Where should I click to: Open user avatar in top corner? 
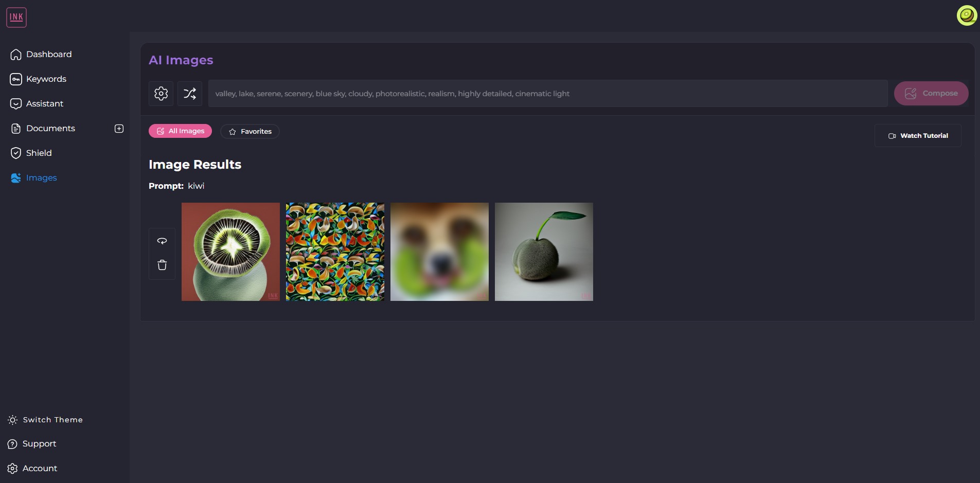click(x=967, y=15)
